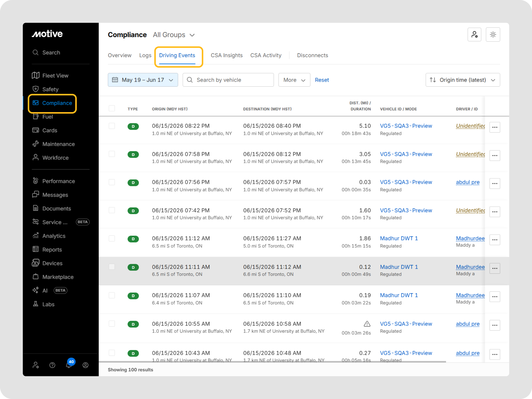
Task: Open the user profile icon in sidebar footer
Action: point(85,365)
